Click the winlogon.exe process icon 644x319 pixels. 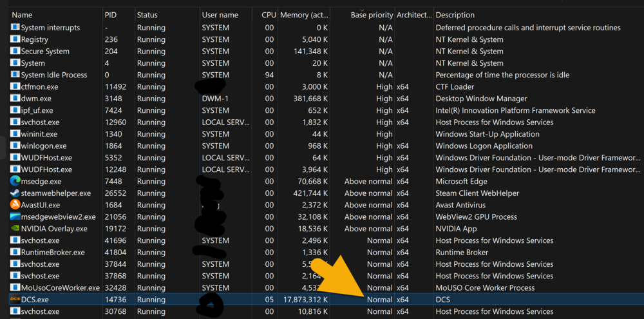pyautogui.click(x=15, y=146)
